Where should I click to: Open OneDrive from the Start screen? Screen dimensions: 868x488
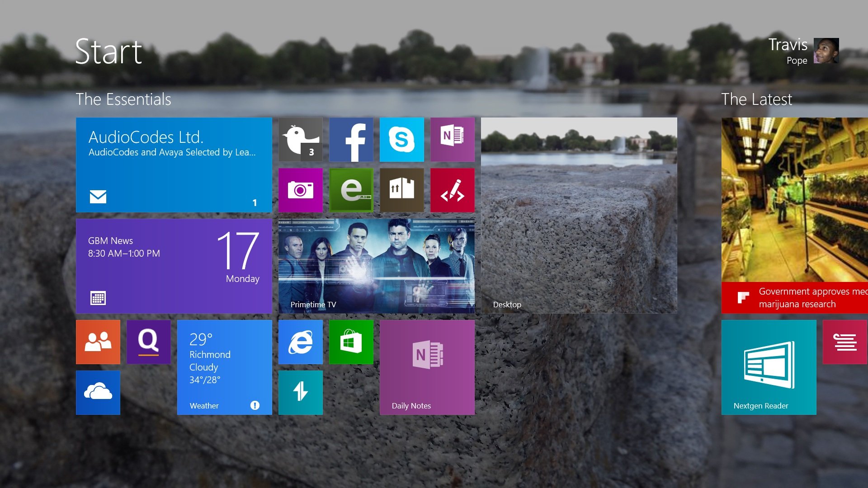point(98,392)
